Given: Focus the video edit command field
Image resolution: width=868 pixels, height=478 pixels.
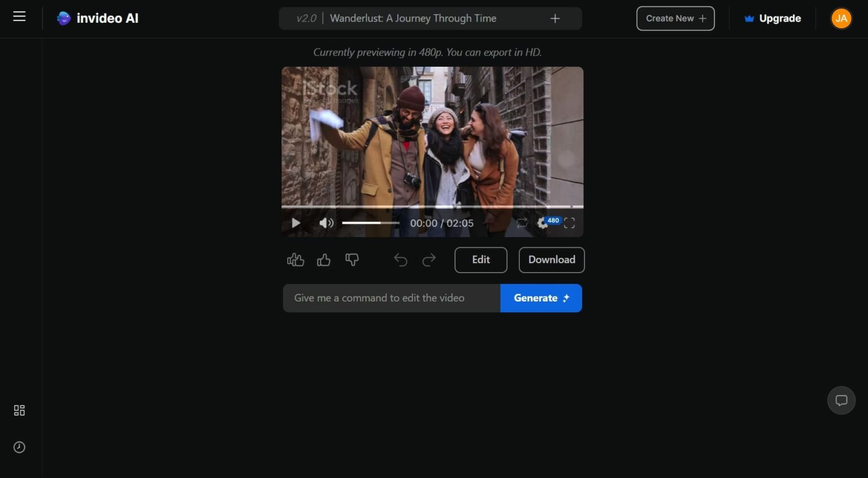Looking at the screenshot, I should click(391, 298).
